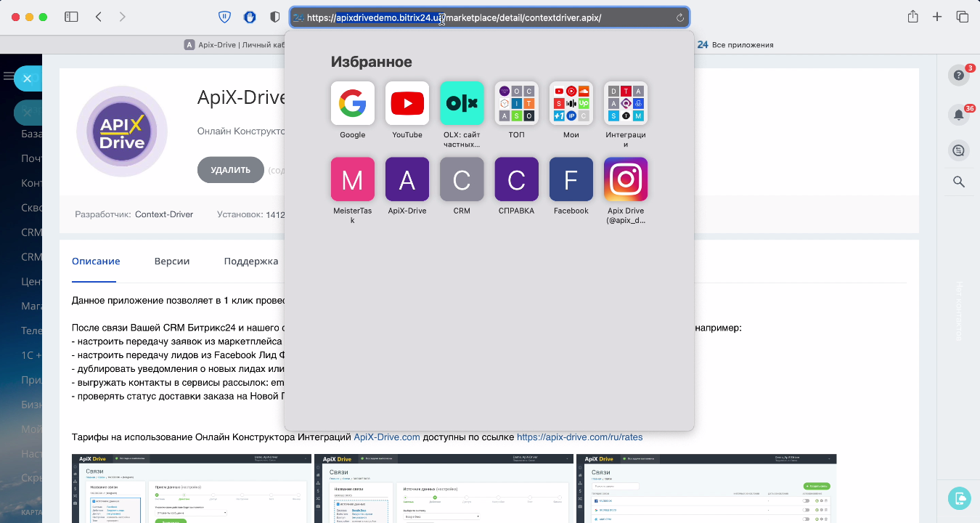Screen dimensions: 980x523
Task: Toggle the Safari sidebar panel
Action: point(71,17)
